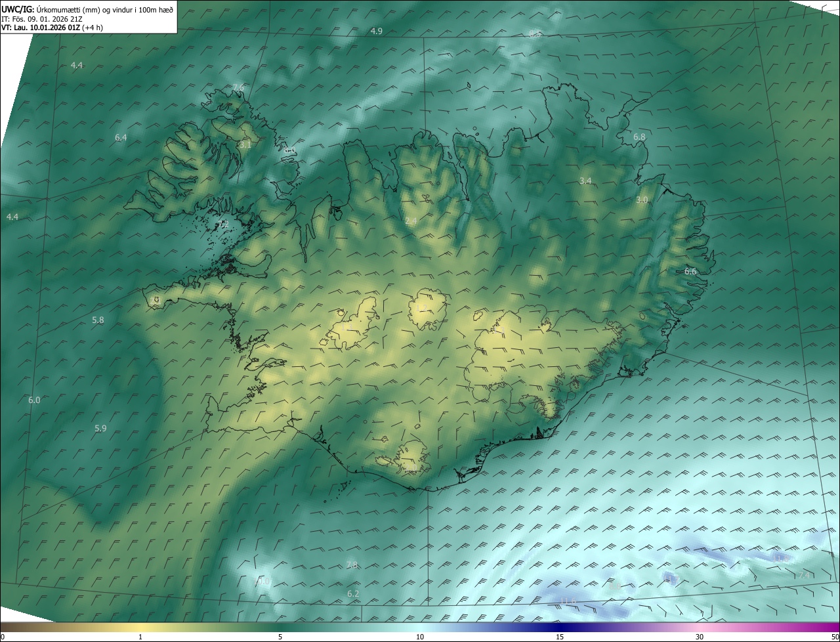Click the color scale label 1
The width and height of the screenshot is (840, 642).
point(140,637)
